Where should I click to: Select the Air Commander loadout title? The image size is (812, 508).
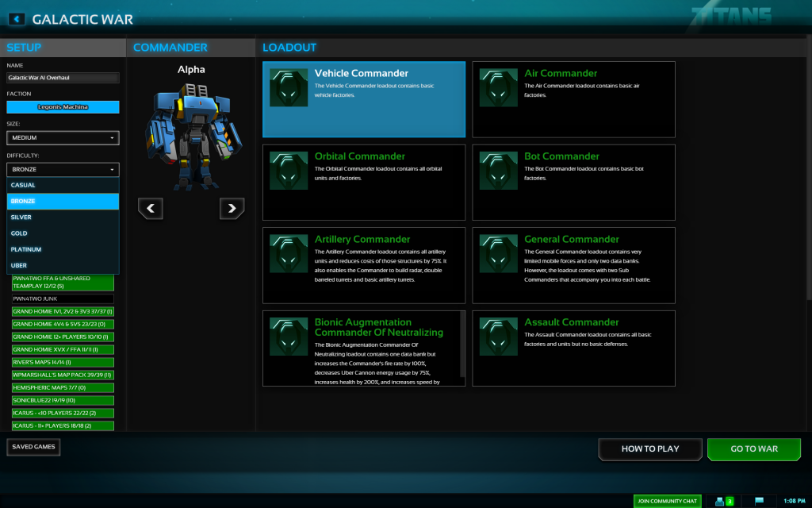pyautogui.click(x=561, y=73)
